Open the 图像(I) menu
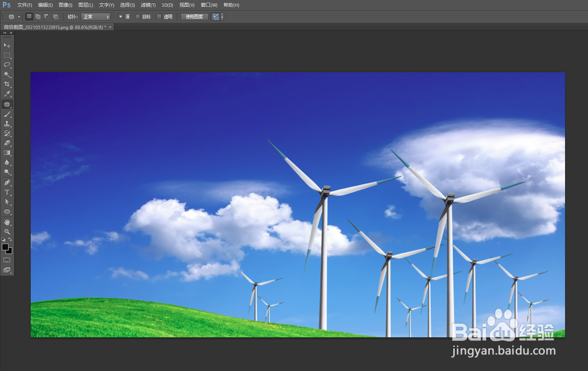The image size is (588, 371). coord(65,5)
